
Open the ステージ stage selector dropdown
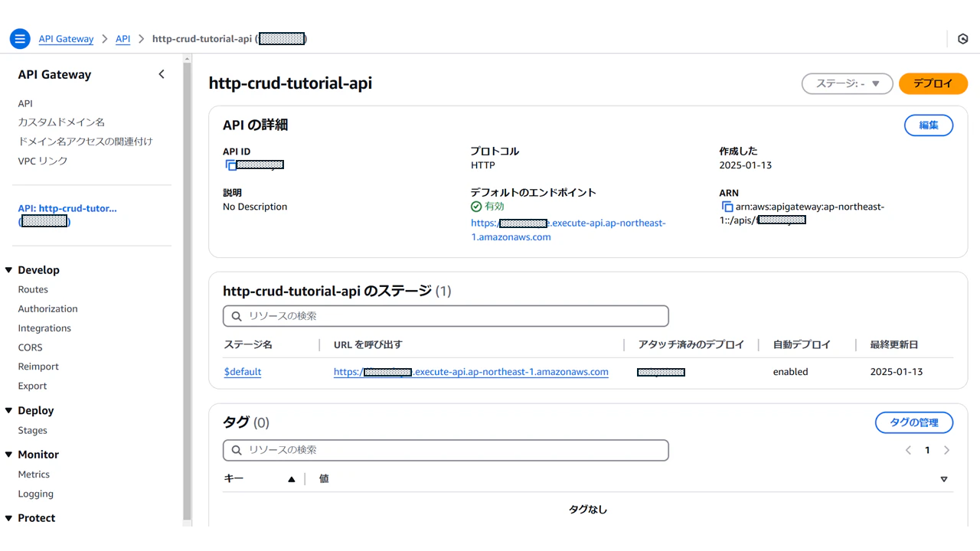pyautogui.click(x=848, y=83)
